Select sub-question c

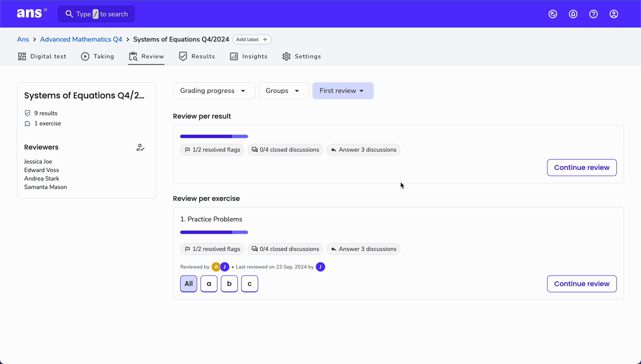point(250,284)
